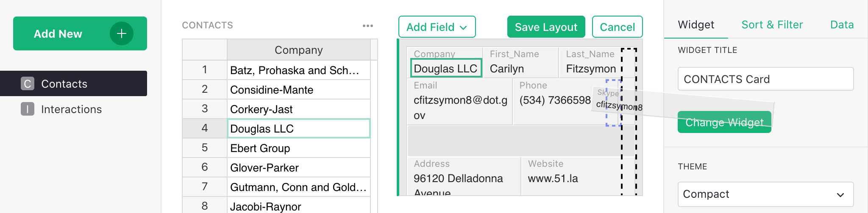Select the Phone field in the card
This screenshot has width=868, height=213.
click(x=554, y=100)
